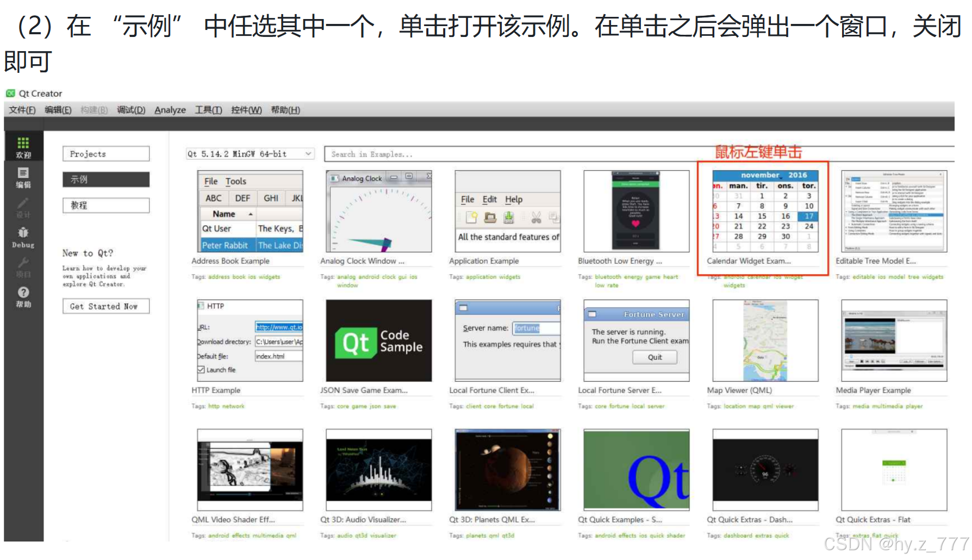Viewport: 972px width, 560px height.
Task: Open the 控件(W) menu
Action: click(246, 110)
